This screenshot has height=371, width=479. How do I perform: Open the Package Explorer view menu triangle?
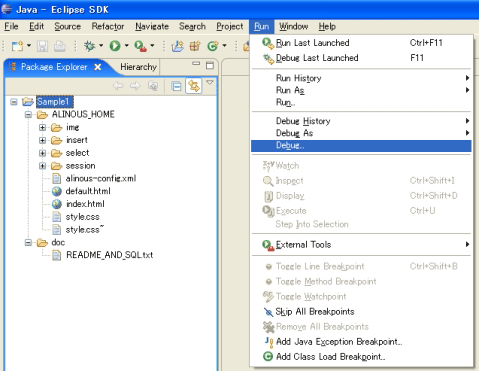[210, 82]
